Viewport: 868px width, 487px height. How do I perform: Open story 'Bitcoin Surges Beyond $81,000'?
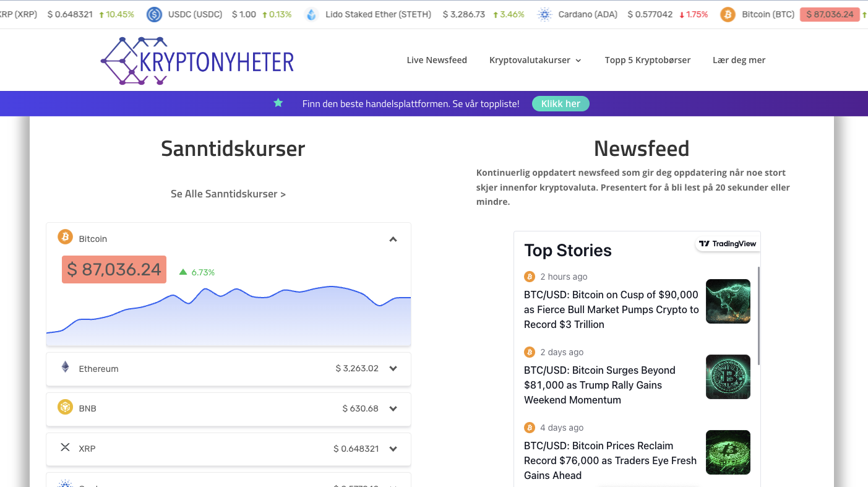pos(599,385)
